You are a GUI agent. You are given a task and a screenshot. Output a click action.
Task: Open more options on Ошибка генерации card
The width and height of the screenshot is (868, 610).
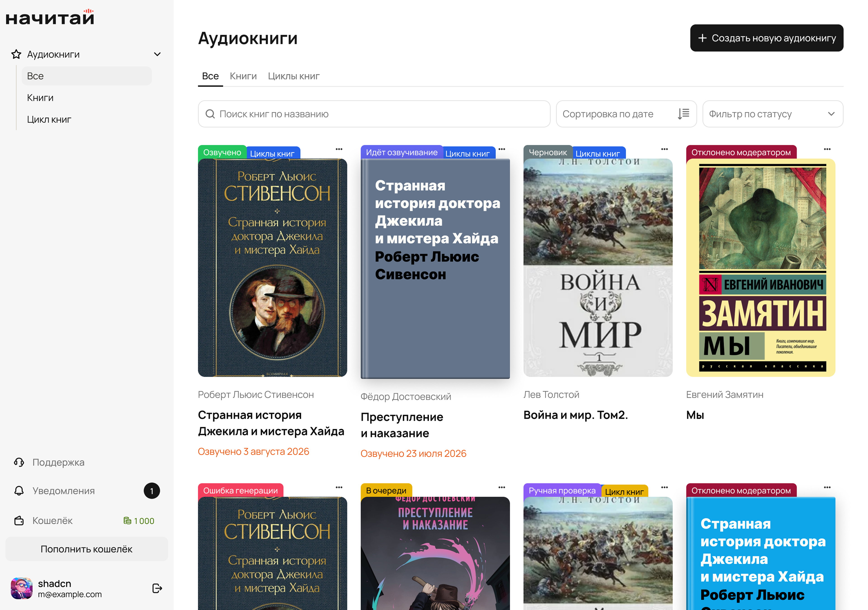(x=339, y=488)
